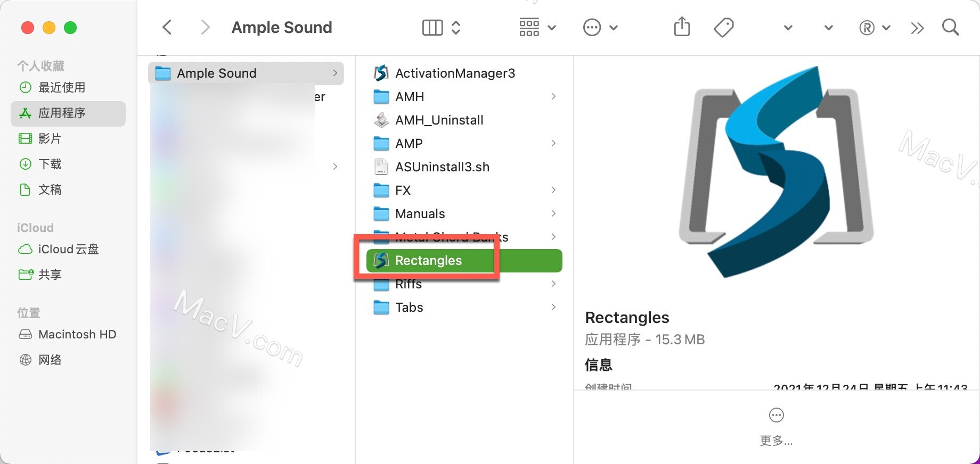Open the action ellipsis menu
The width and height of the screenshot is (980, 464).
click(x=592, y=28)
